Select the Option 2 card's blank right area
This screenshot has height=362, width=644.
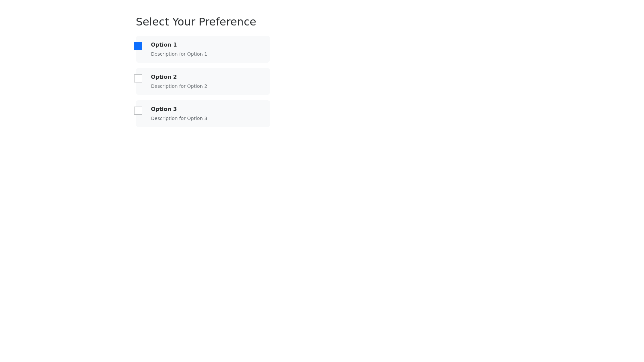coord(241,81)
